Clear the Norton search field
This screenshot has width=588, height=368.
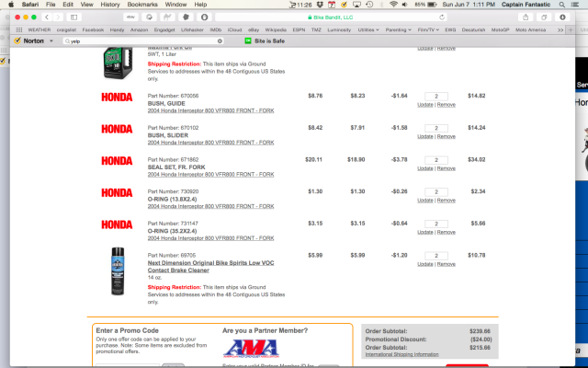point(220,40)
